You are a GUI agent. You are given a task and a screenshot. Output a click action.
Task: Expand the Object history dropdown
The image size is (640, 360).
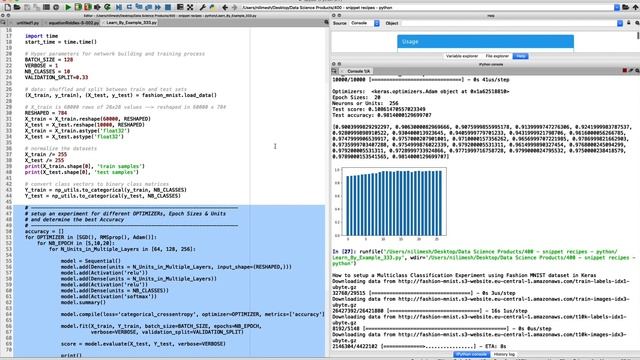pos(620,23)
